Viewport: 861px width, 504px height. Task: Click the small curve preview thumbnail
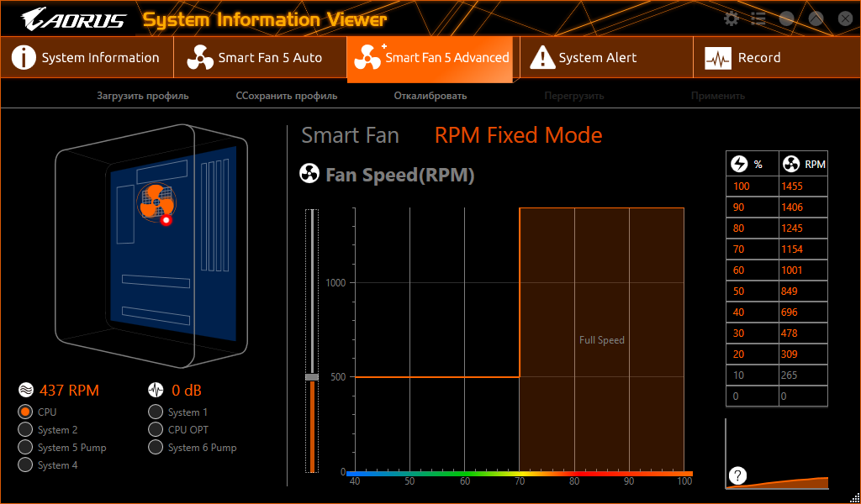[x=777, y=454]
